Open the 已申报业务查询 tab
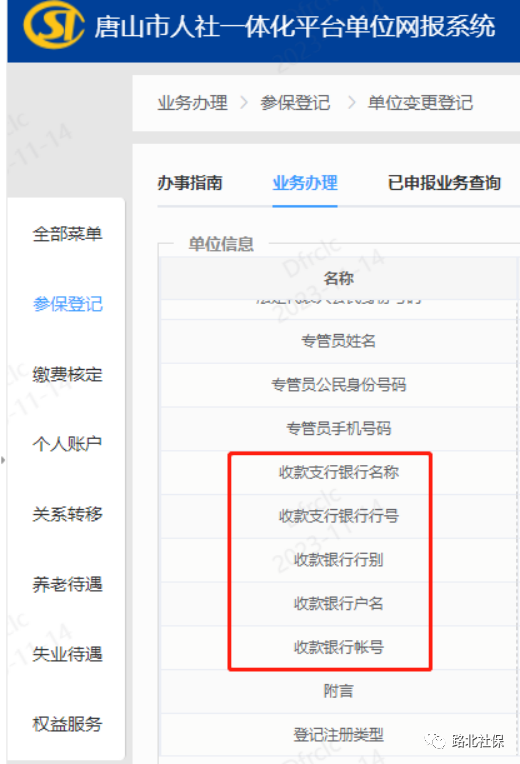Viewport: 520px width, 764px height. pyautogui.click(x=444, y=183)
